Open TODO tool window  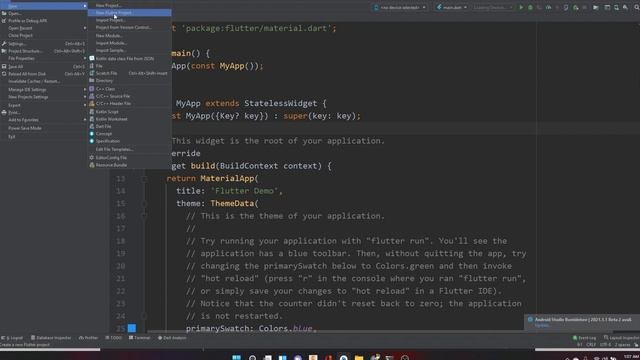(114, 338)
